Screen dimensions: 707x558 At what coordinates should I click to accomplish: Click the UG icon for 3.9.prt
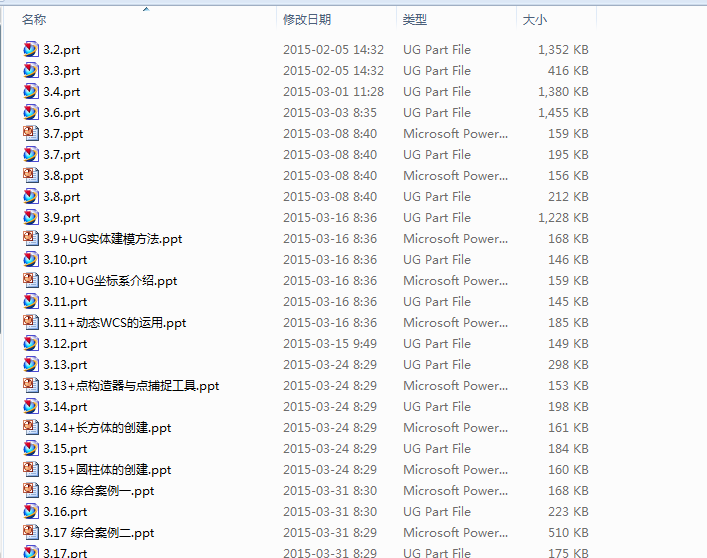tap(31, 217)
